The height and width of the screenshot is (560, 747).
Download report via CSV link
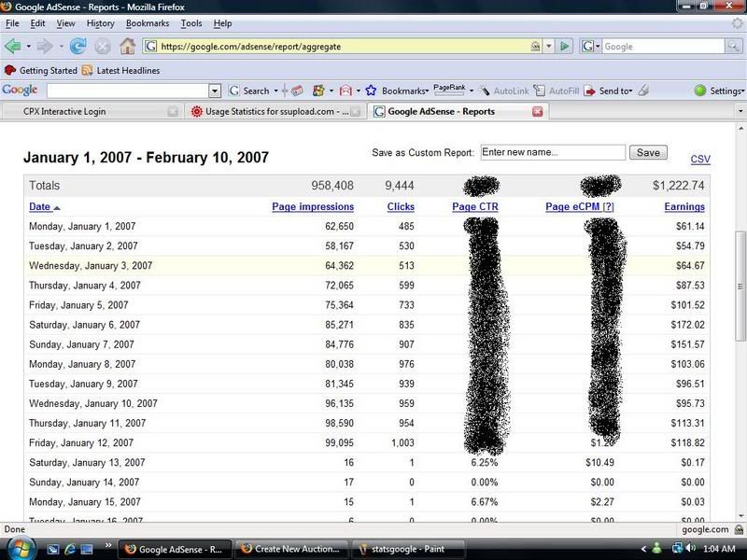pyautogui.click(x=700, y=160)
